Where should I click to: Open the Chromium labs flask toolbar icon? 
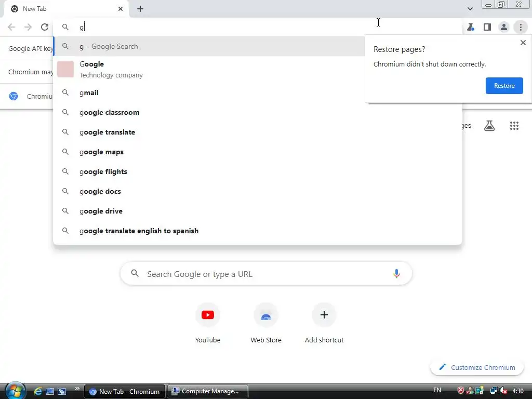point(471,27)
